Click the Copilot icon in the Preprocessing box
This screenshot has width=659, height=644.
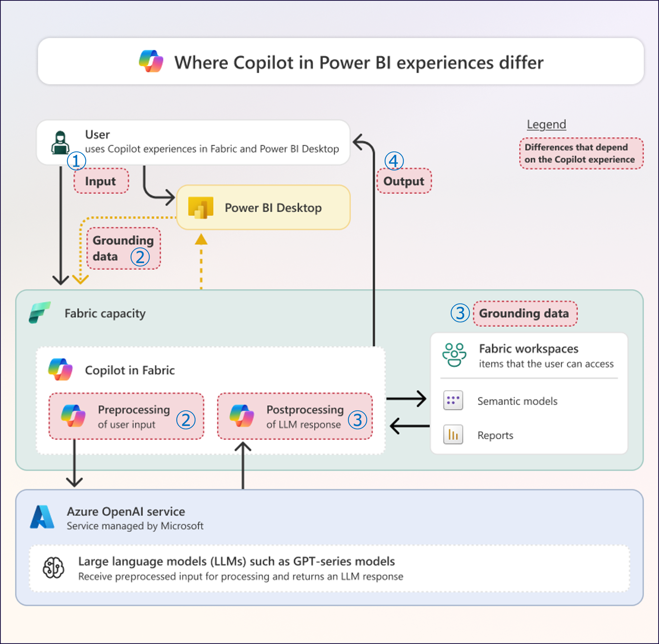pos(73,416)
